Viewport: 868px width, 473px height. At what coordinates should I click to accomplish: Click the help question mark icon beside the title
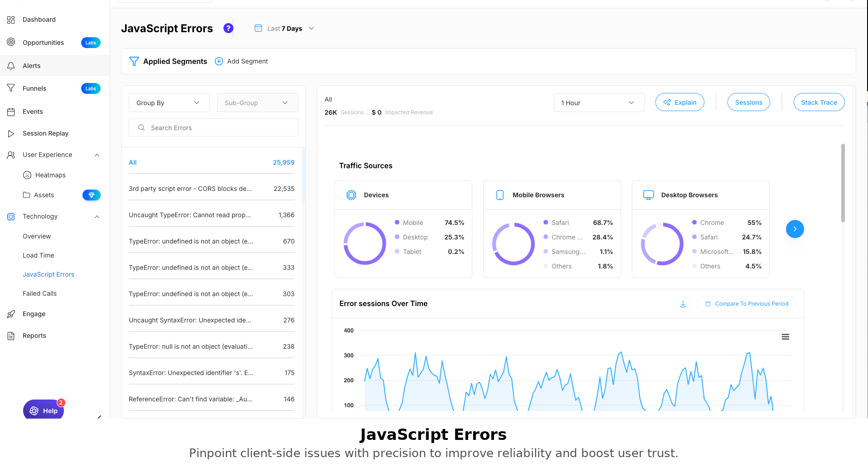click(228, 28)
